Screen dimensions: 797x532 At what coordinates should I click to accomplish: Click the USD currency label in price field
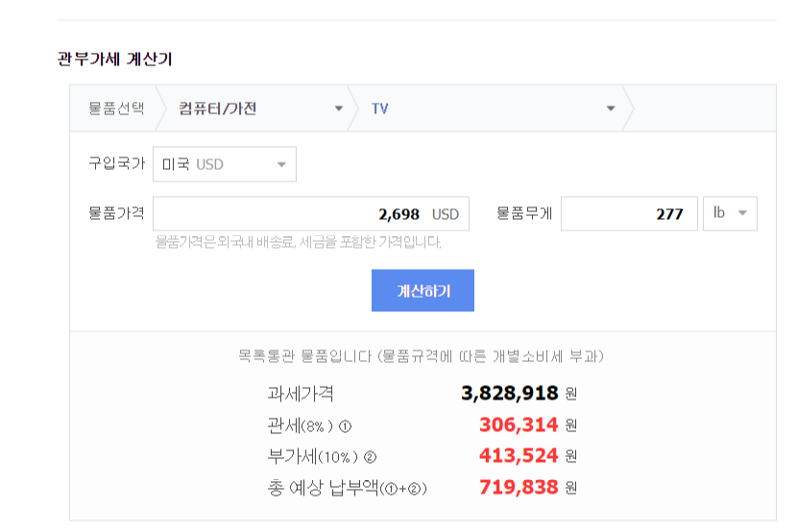[x=446, y=214]
